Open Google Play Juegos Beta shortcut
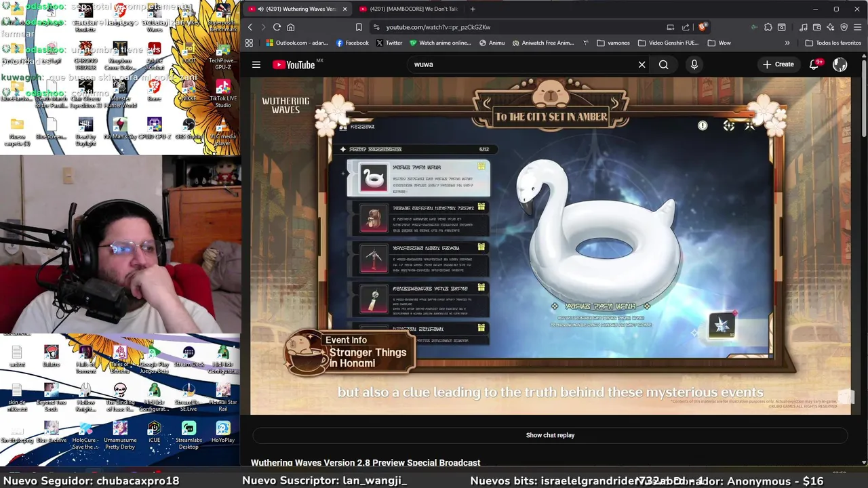Screen dimensions: 868x488 coord(155,359)
